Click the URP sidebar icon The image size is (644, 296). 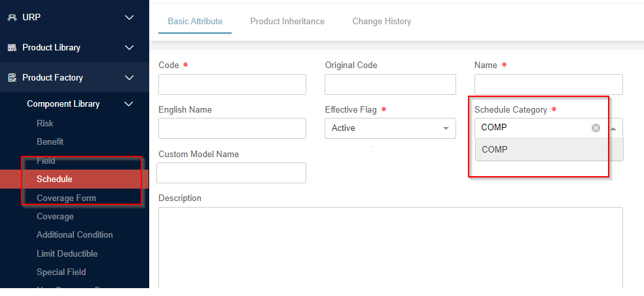12,18
